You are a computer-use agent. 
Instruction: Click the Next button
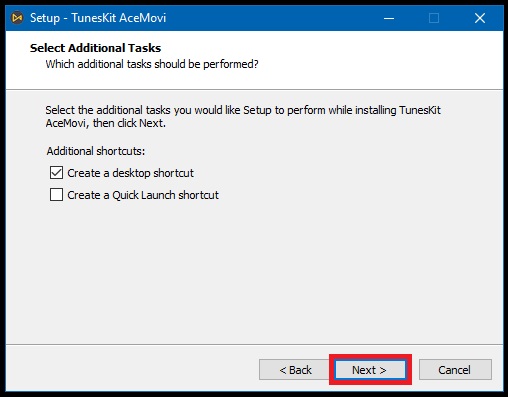pyautogui.click(x=370, y=370)
